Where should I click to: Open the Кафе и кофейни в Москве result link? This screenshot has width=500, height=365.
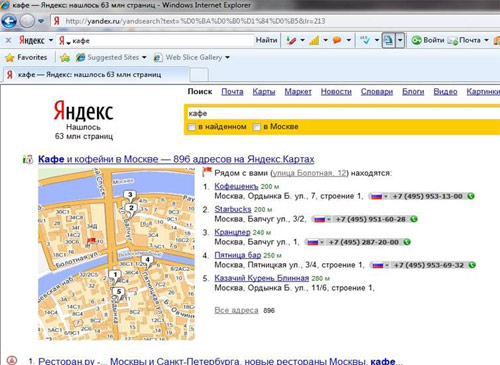click(176, 159)
